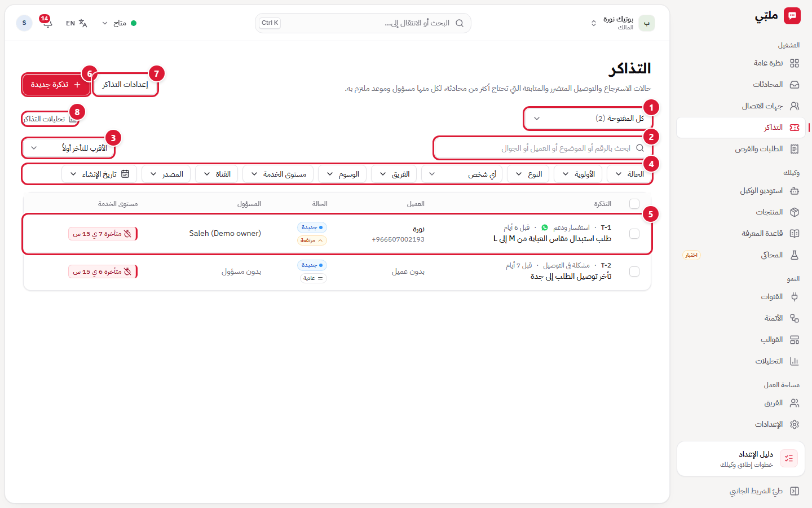
Task: Click the استوديو الوكيل robot icon
Action: point(795,191)
